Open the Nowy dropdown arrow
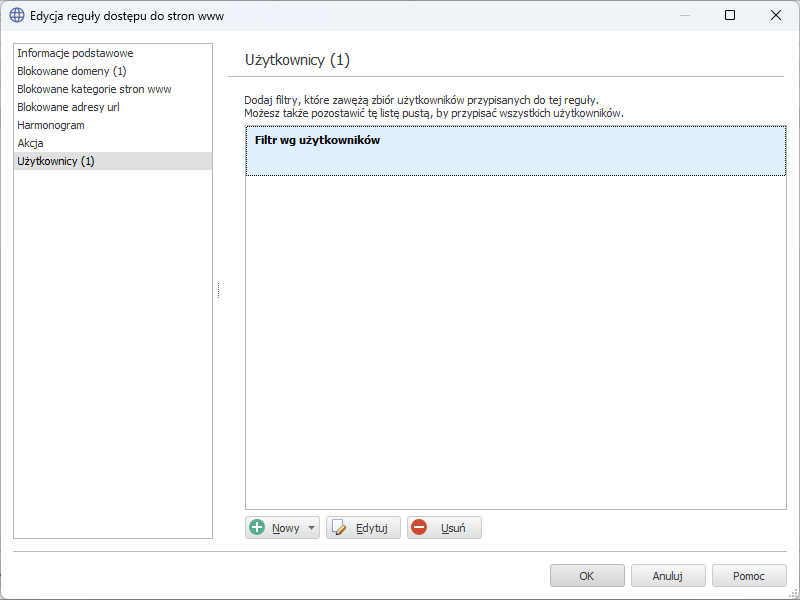Image resolution: width=800 pixels, height=600 pixels. pos(311,528)
